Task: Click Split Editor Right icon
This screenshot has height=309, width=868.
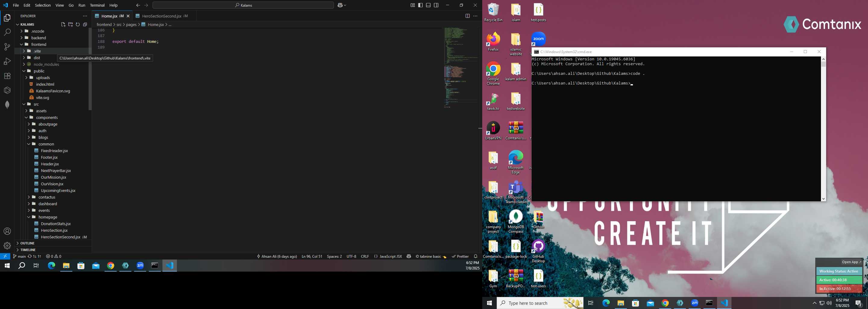Action: coord(467,16)
